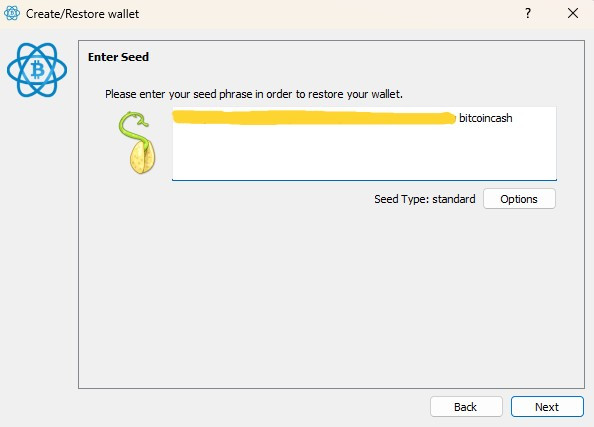Click the large Electrum Bitcoin atom logo
594x427 pixels.
point(37,70)
